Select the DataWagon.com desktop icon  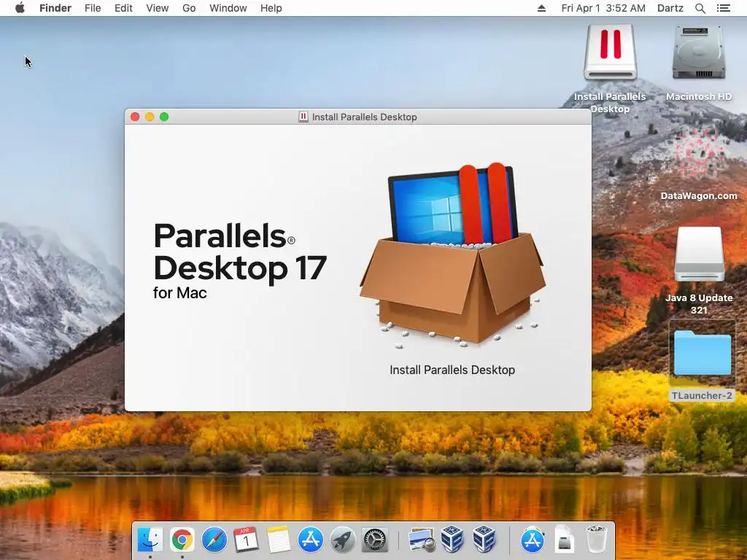698,155
